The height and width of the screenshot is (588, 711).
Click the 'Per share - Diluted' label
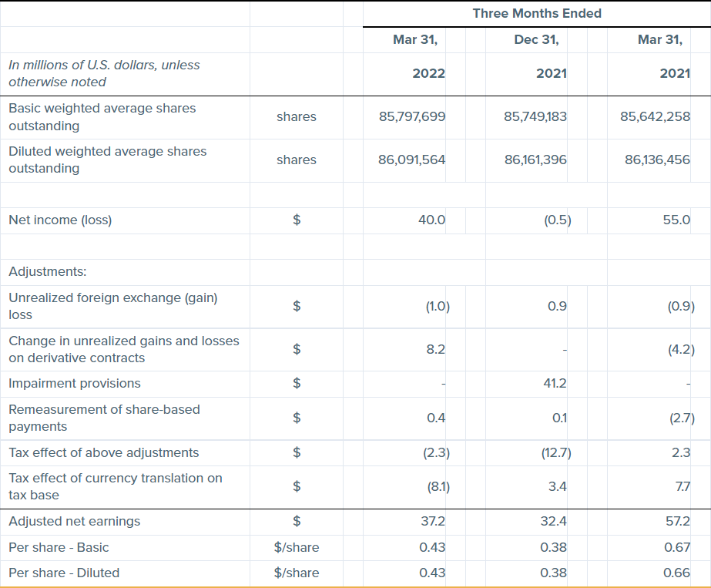tap(64, 573)
